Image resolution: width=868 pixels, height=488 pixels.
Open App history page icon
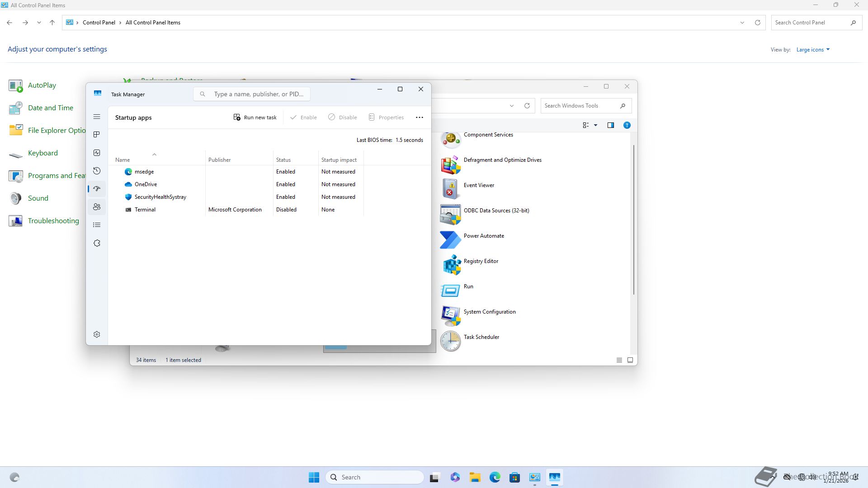tap(97, 171)
